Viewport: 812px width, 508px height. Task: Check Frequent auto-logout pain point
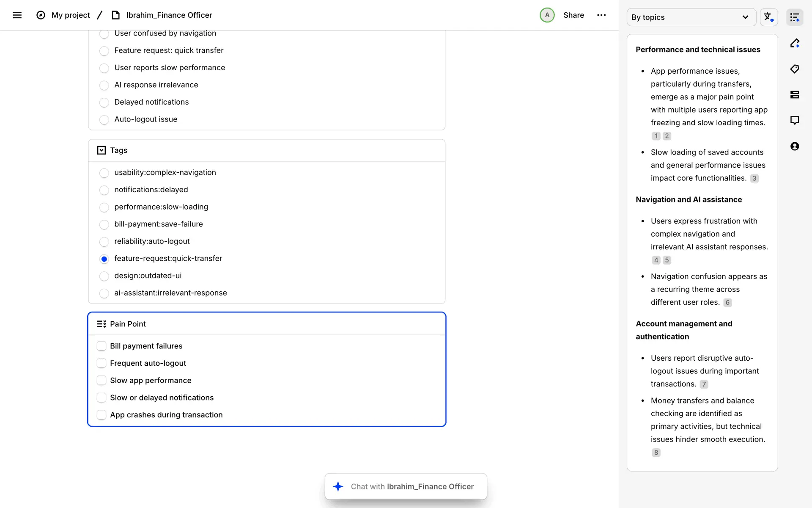tap(101, 363)
